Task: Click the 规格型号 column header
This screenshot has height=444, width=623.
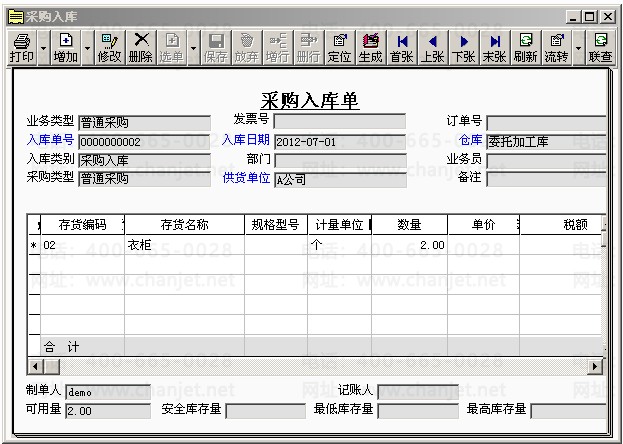Action: click(x=276, y=225)
